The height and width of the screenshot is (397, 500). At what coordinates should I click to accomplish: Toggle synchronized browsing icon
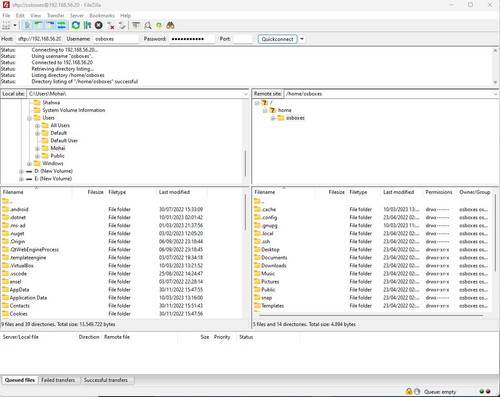159,25
